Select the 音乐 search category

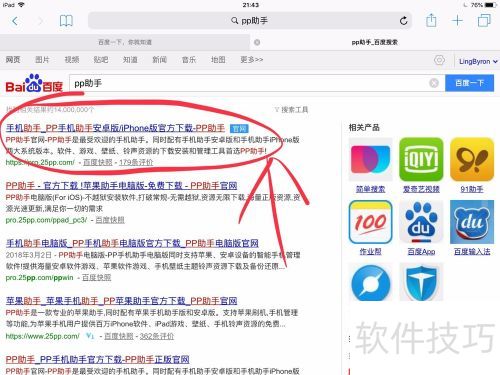[x=189, y=60]
